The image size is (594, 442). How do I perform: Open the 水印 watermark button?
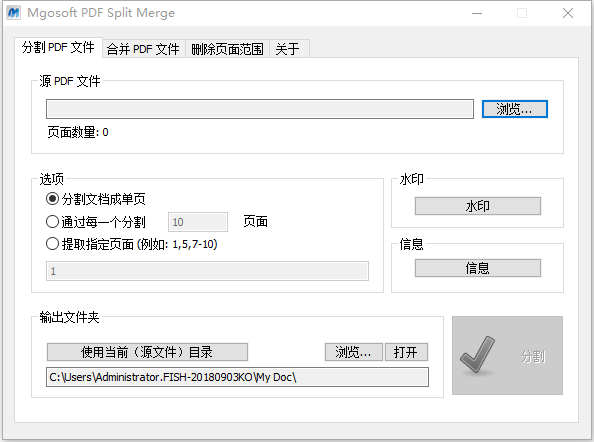[x=478, y=206]
